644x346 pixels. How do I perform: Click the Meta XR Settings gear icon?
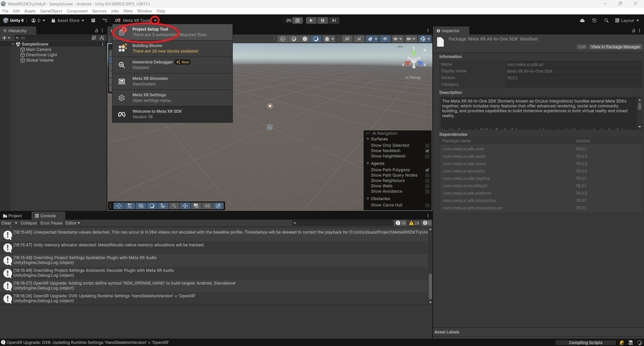click(122, 97)
